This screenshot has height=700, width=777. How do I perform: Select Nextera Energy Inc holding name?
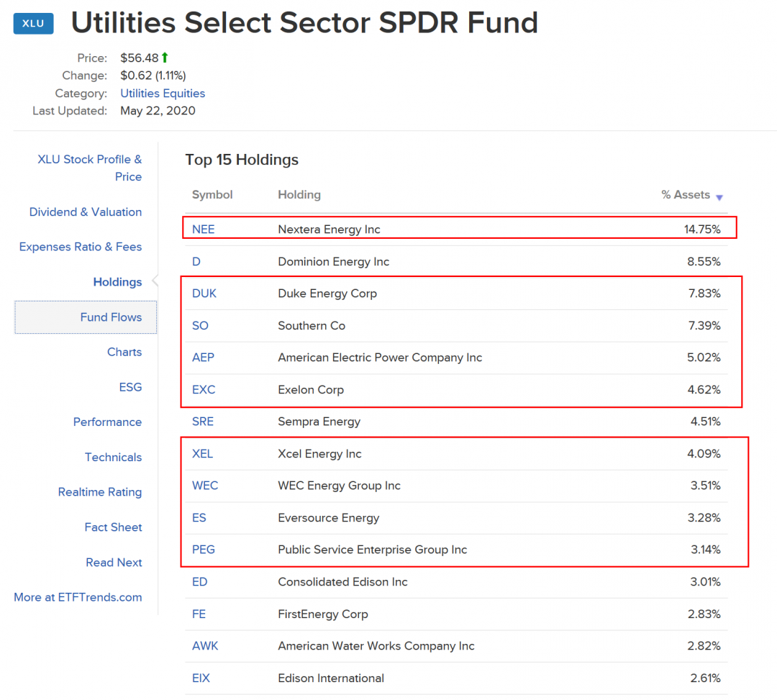[x=329, y=229]
